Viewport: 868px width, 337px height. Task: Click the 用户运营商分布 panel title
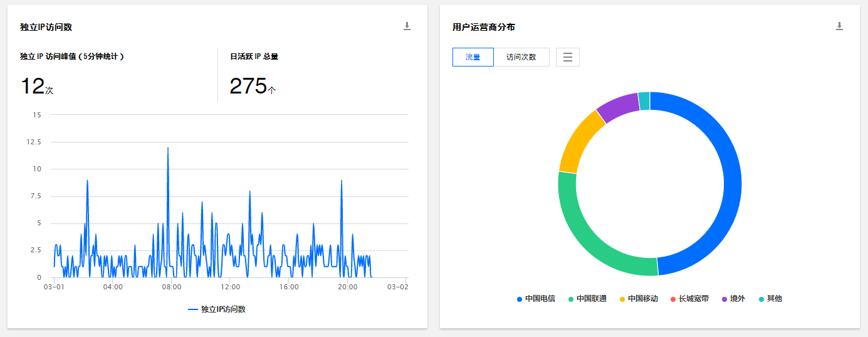point(484,27)
